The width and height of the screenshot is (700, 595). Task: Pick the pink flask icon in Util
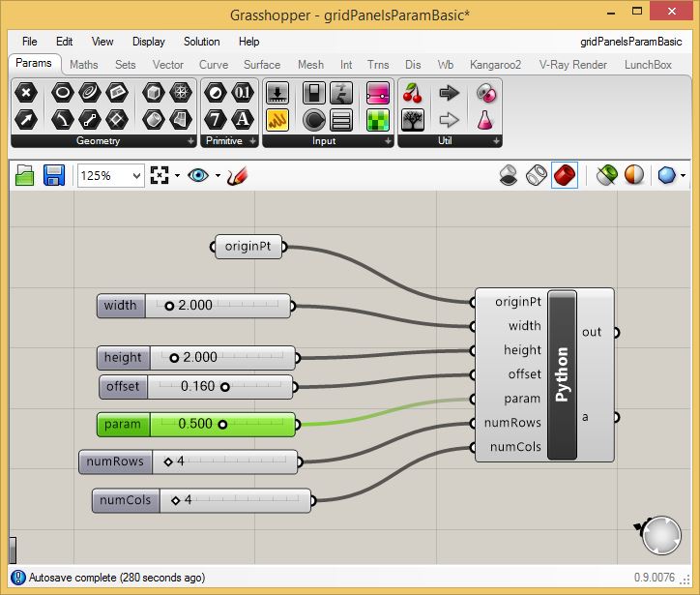[484, 120]
